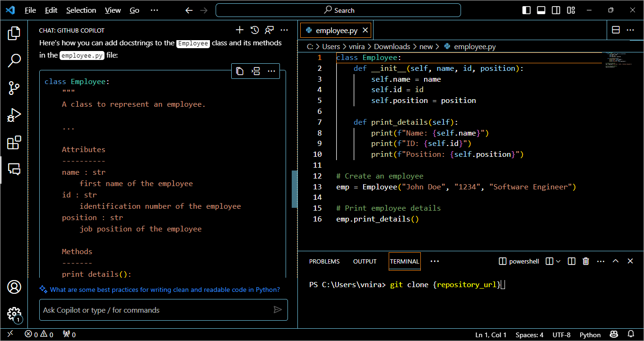Toggle the primary side bar layout button
This screenshot has height=341, width=644.
pyautogui.click(x=526, y=10)
